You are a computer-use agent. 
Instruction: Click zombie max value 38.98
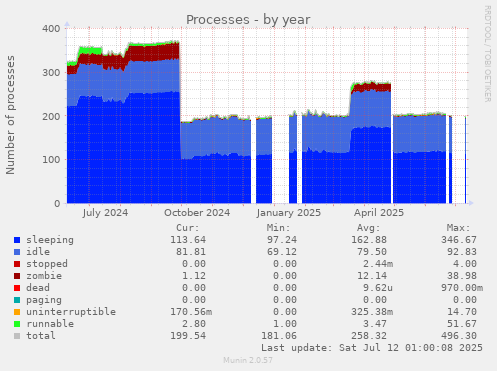click(x=462, y=276)
